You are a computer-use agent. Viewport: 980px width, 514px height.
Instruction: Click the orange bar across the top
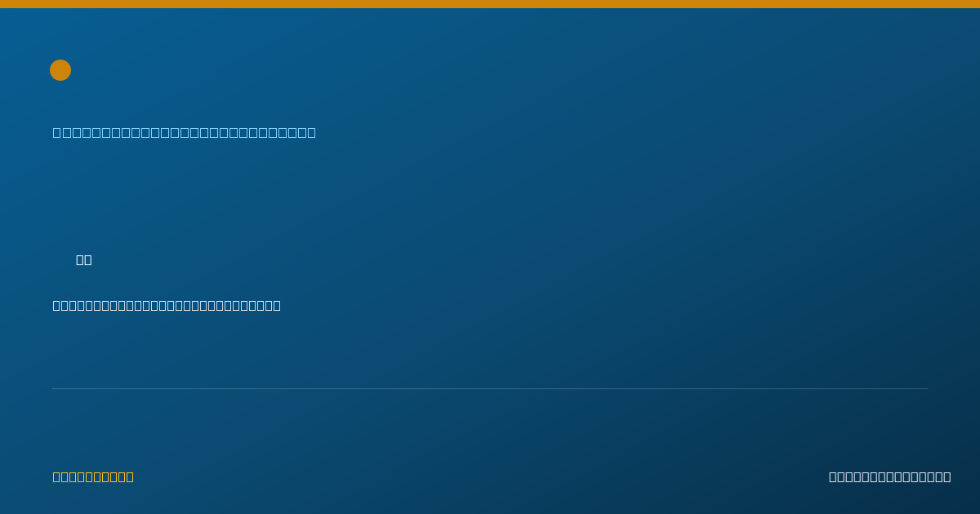tap(490, 4)
